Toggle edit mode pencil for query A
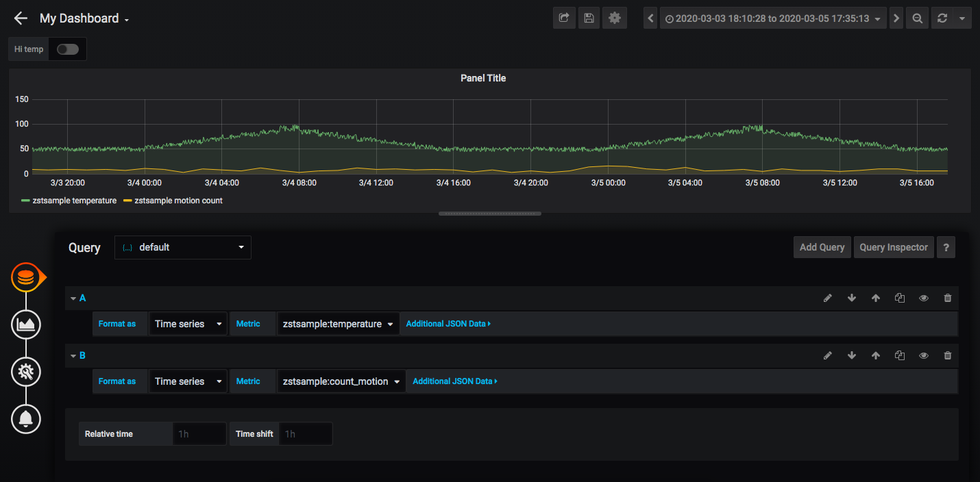 point(828,298)
